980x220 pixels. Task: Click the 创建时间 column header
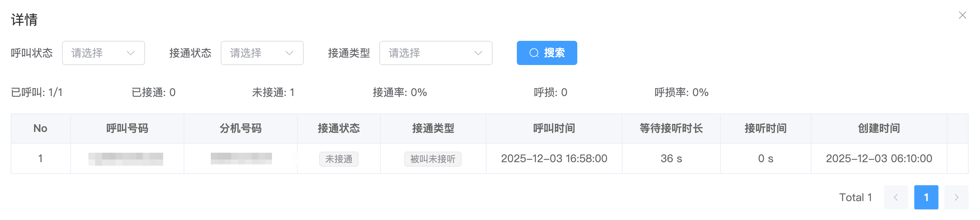pyautogui.click(x=879, y=128)
